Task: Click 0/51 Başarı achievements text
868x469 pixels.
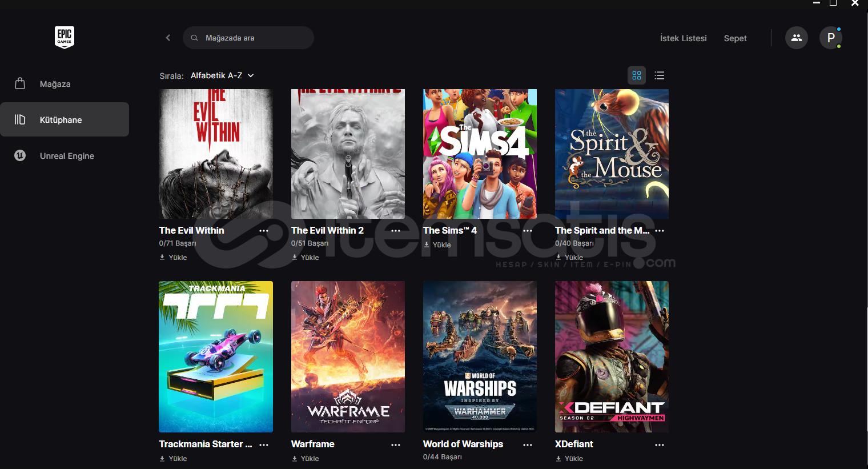Action: [x=310, y=243]
